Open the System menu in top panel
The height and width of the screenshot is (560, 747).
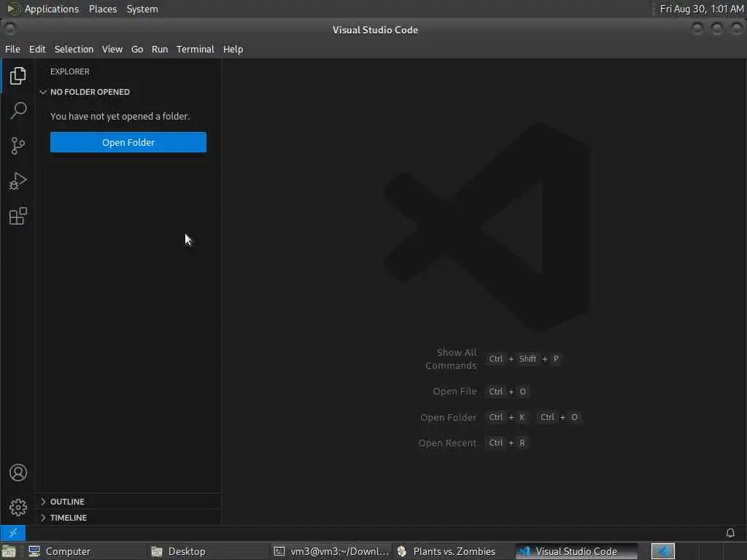142,9
